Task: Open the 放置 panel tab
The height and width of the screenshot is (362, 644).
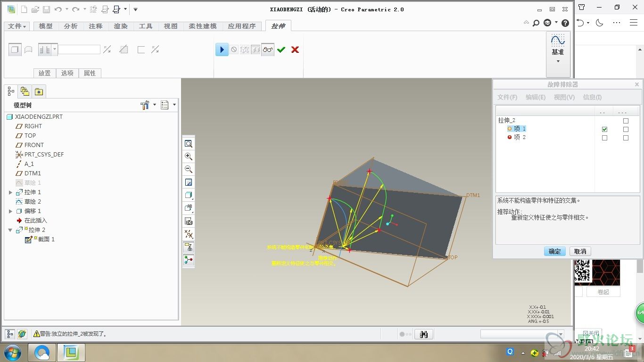Action: 45,73
